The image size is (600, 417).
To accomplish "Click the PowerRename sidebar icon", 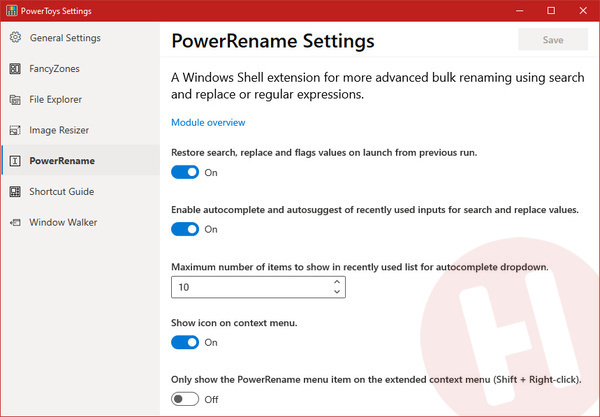I will pos(15,161).
